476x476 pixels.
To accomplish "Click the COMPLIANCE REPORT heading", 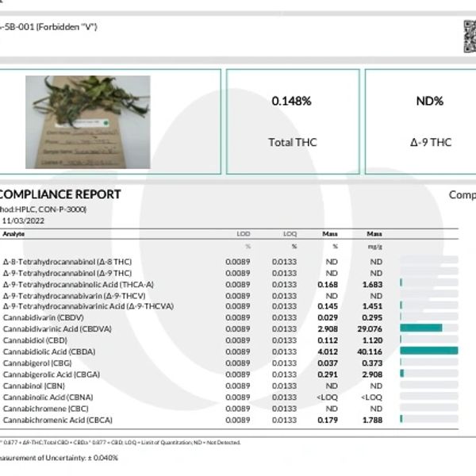I will point(59,194).
